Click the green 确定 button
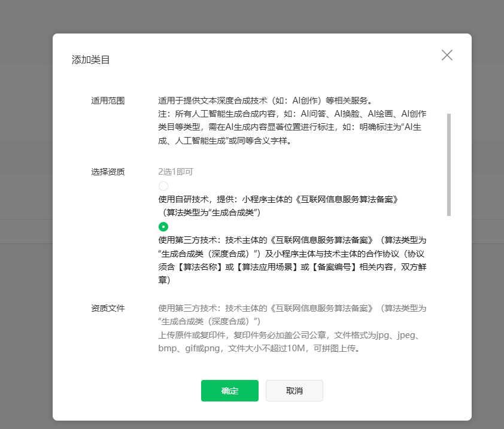The height and width of the screenshot is (429, 504). coord(230,391)
